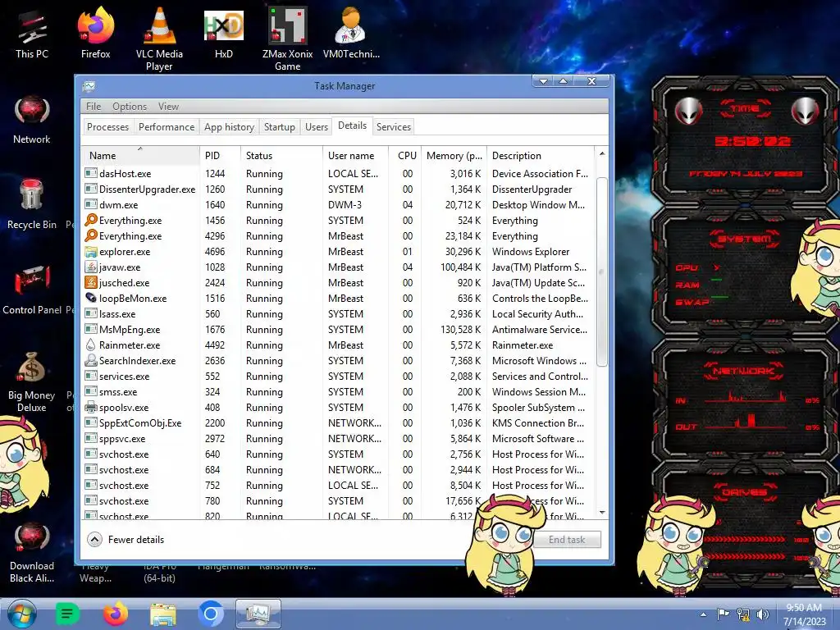This screenshot has width=840, height=630.
Task: Open VLC Media Player desktop icon
Action: [159, 39]
